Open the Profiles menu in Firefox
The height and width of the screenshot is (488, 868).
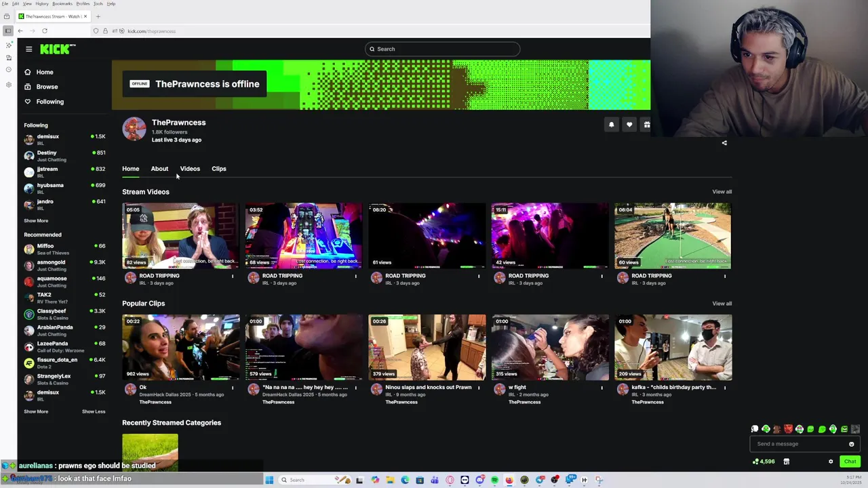[x=83, y=3]
